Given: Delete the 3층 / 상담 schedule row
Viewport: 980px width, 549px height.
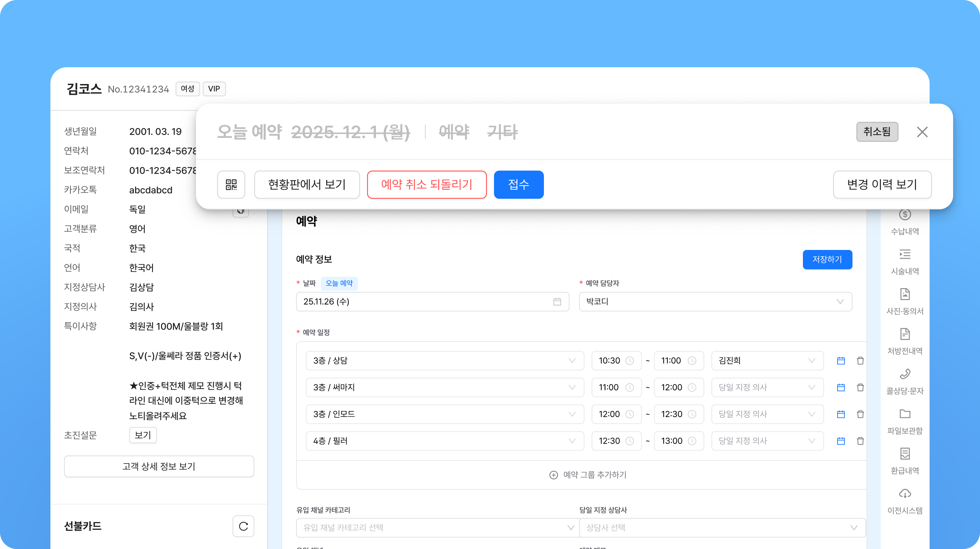Looking at the screenshot, I should (x=860, y=360).
